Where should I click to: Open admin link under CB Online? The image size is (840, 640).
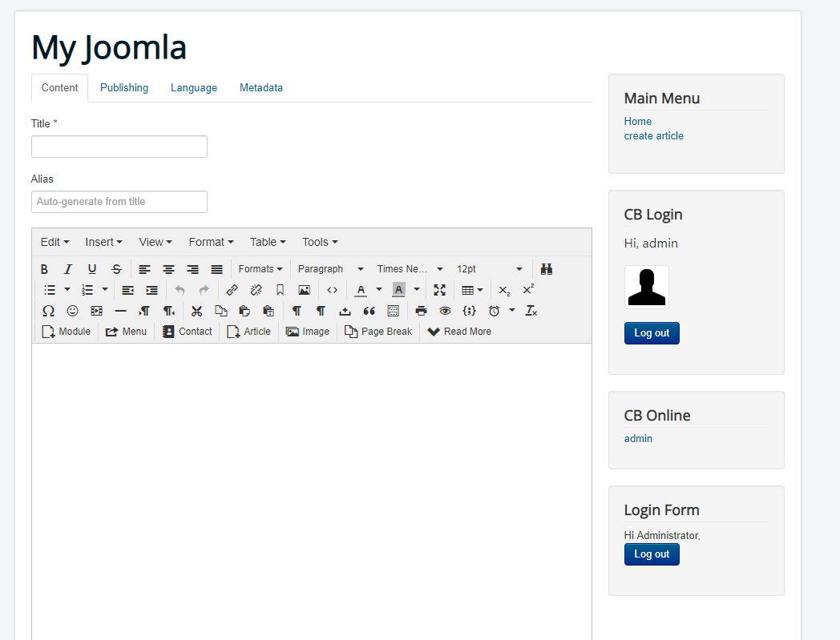pyautogui.click(x=638, y=439)
